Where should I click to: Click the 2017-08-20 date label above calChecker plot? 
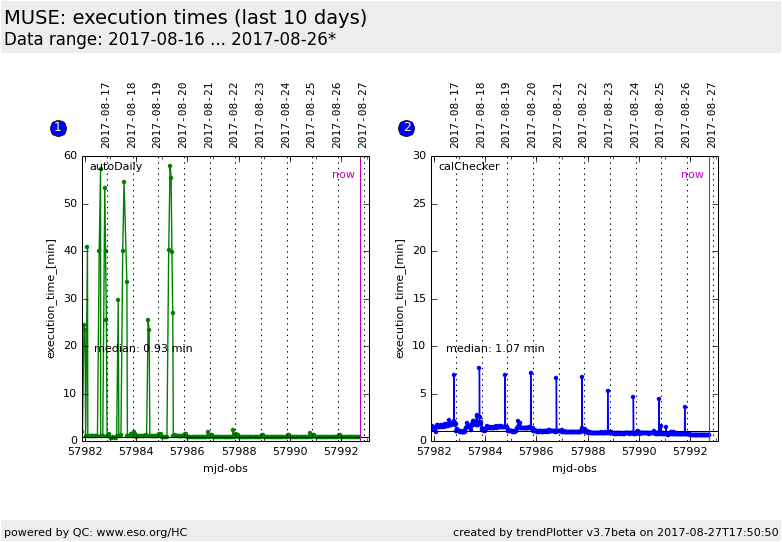tap(532, 115)
